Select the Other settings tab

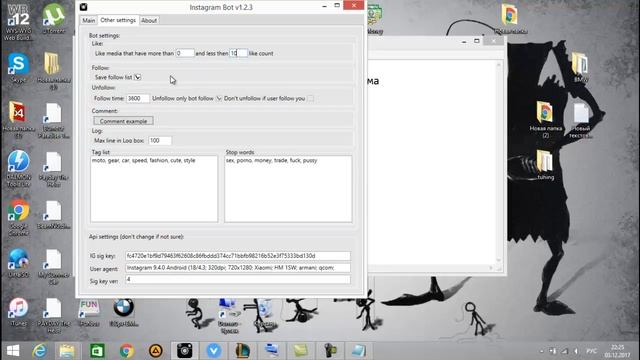[x=118, y=20]
